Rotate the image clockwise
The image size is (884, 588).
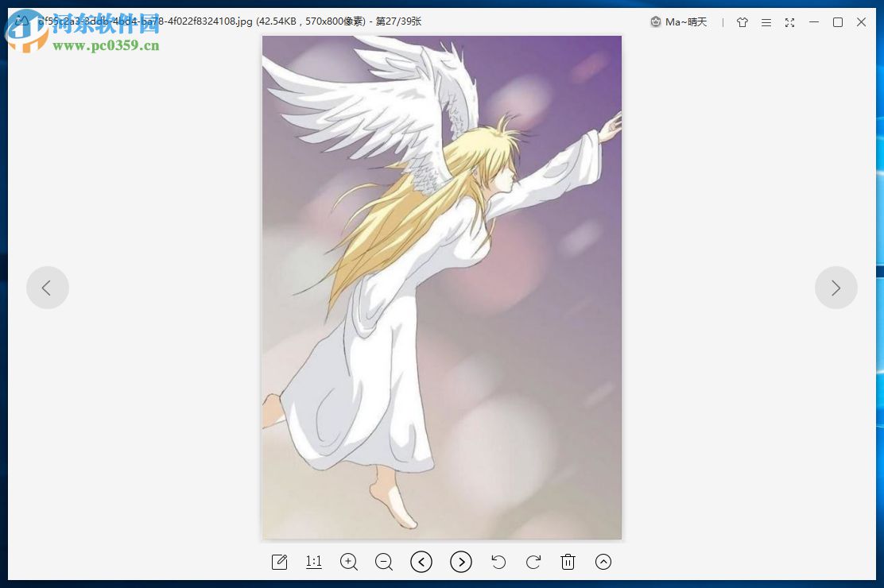(x=533, y=562)
